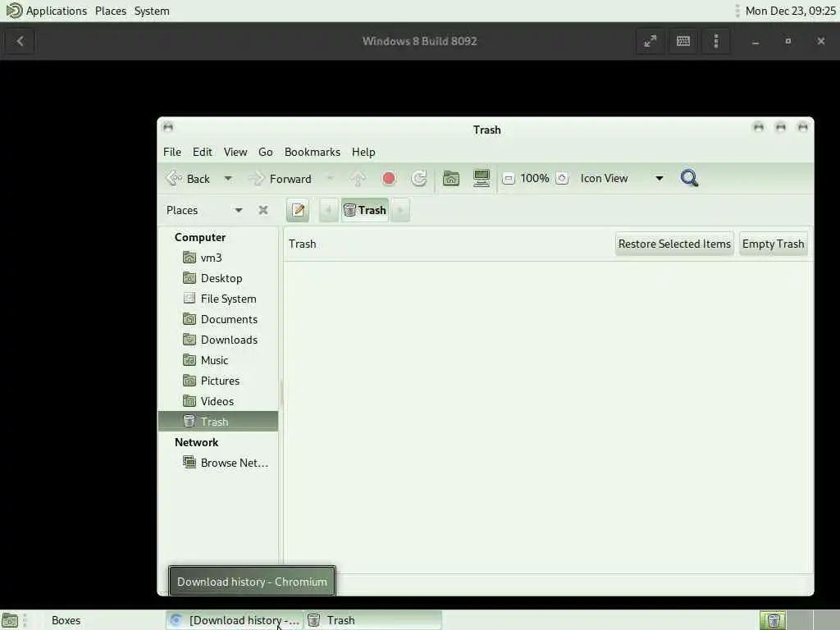Viewport: 840px width, 630px height.
Task: Click the zoom out minus icon
Action: 509,178
